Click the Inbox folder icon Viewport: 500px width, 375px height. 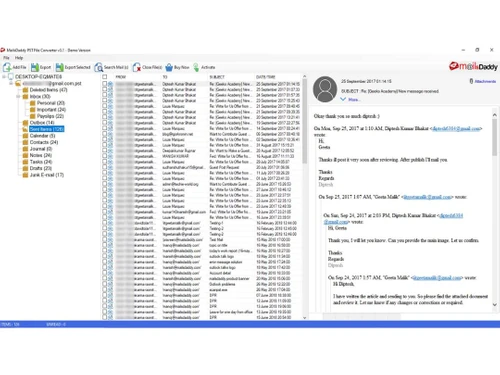pos(25,97)
